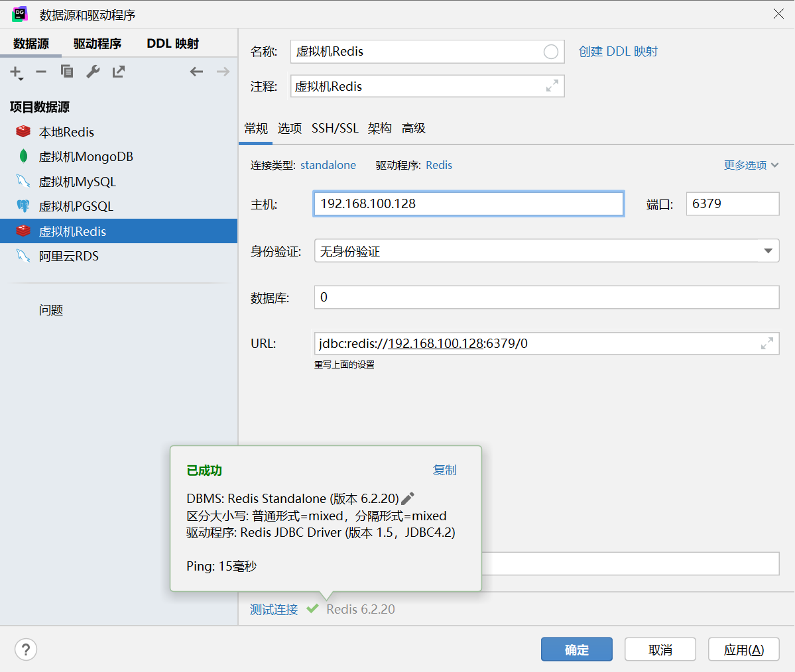Switch to DDL 映射 tab
795x672 pixels.
(x=172, y=44)
